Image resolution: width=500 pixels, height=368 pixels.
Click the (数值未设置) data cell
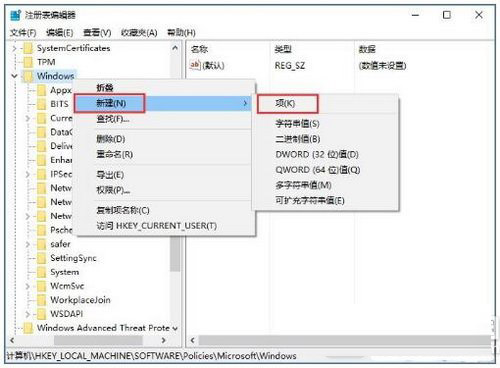(x=382, y=66)
